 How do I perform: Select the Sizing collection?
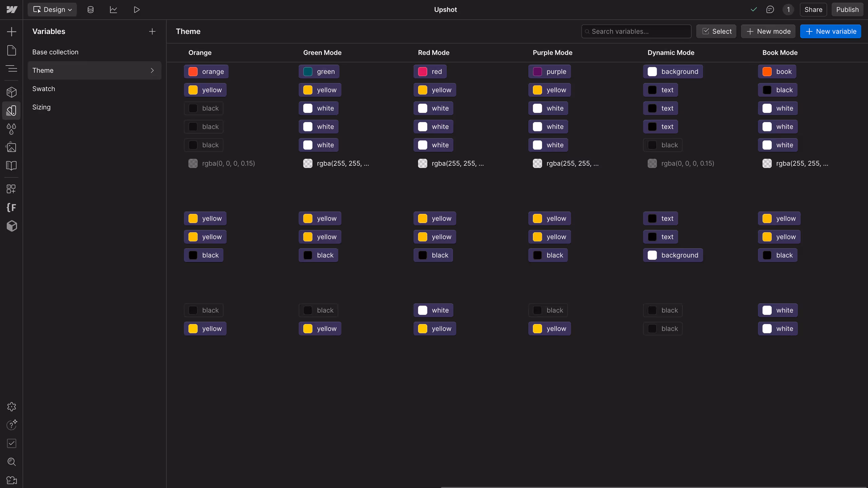pos(41,107)
